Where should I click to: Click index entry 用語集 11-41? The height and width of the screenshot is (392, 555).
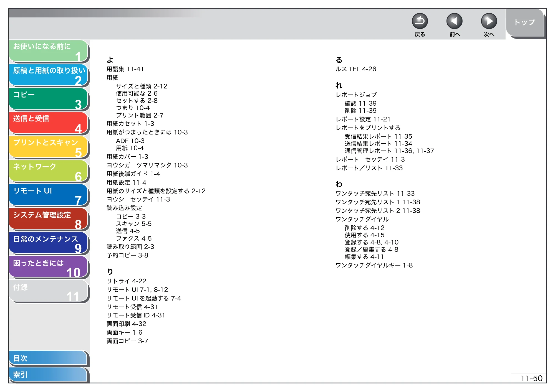125,69
